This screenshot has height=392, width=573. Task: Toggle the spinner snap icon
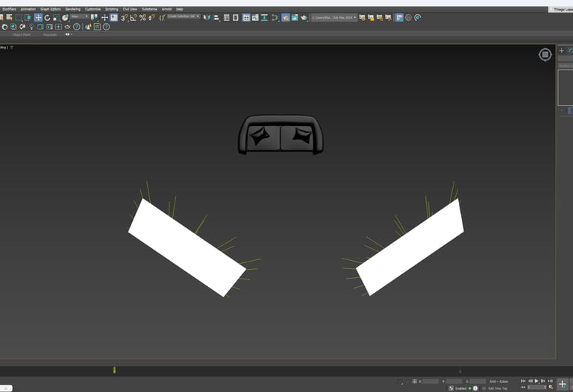pyautogui.click(x=151, y=18)
